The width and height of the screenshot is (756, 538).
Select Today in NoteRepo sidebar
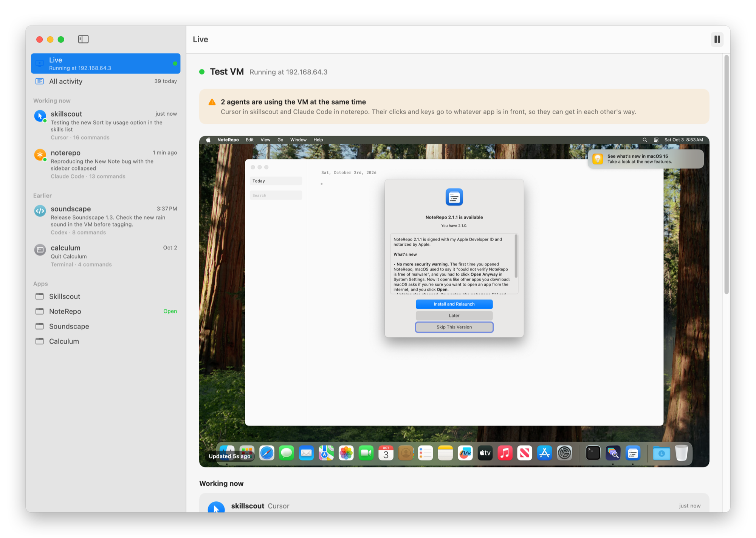276,181
